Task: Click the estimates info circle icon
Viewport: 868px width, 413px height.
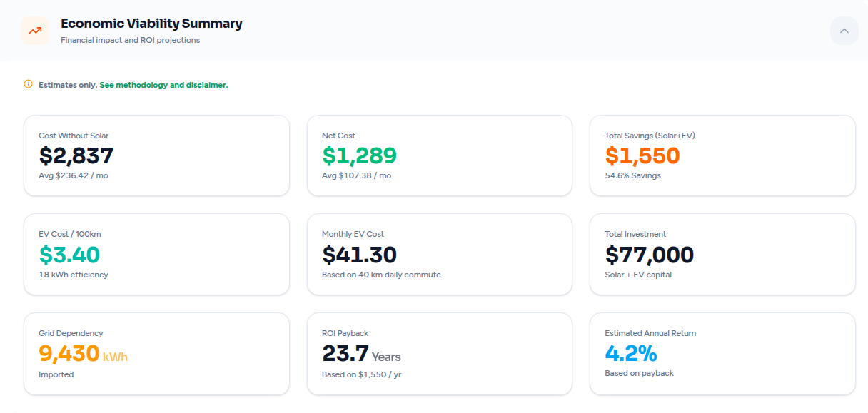Action: [29, 84]
